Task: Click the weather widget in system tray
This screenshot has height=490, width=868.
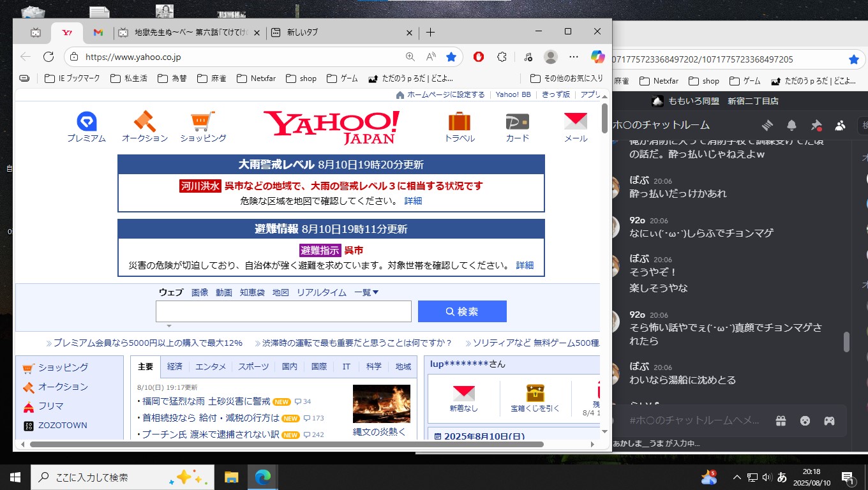Action: pyautogui.click(x=709, y=477)
